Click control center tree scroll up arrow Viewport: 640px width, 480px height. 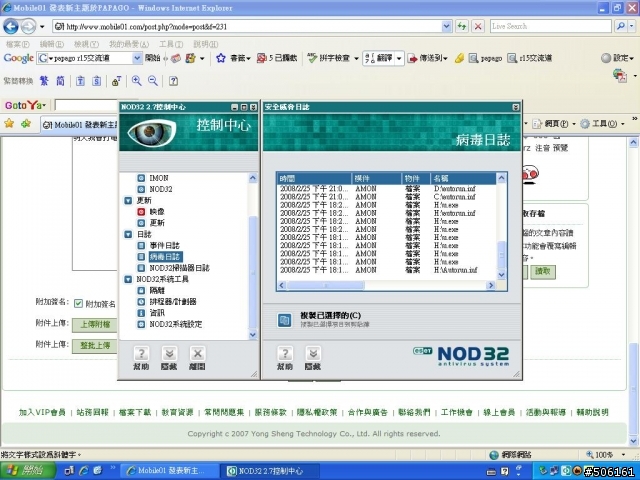[253, 178]
